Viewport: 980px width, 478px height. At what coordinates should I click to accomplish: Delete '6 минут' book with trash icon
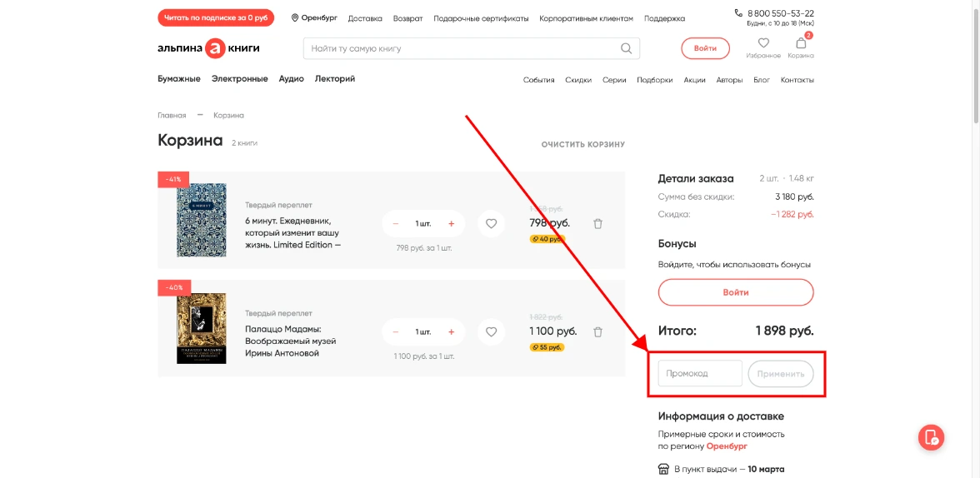[597, 223]
